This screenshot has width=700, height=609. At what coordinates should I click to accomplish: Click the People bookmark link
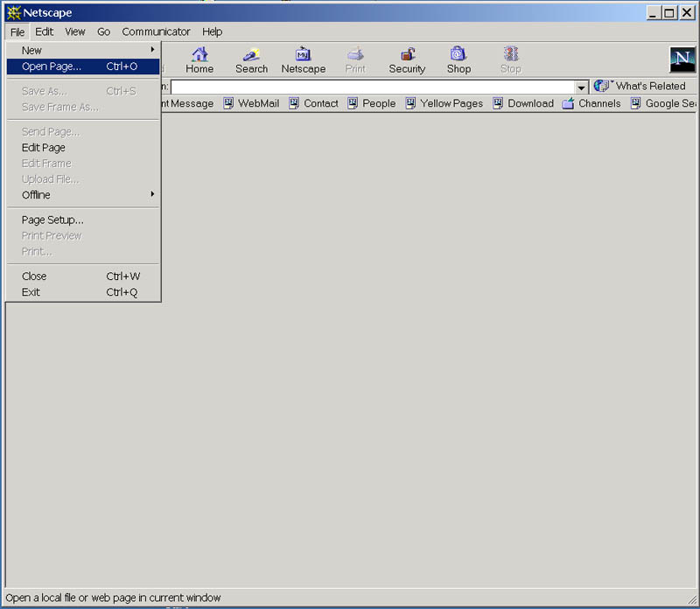[379, 103]
